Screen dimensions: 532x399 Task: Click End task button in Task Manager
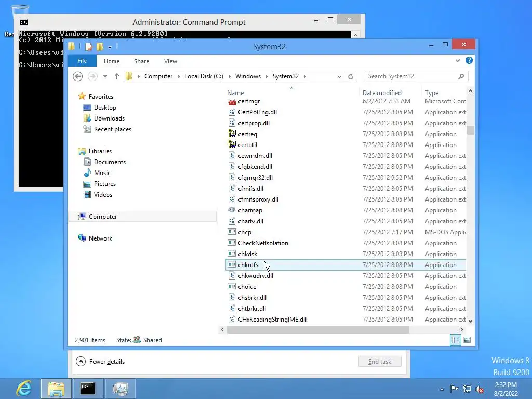coord(380,362)
